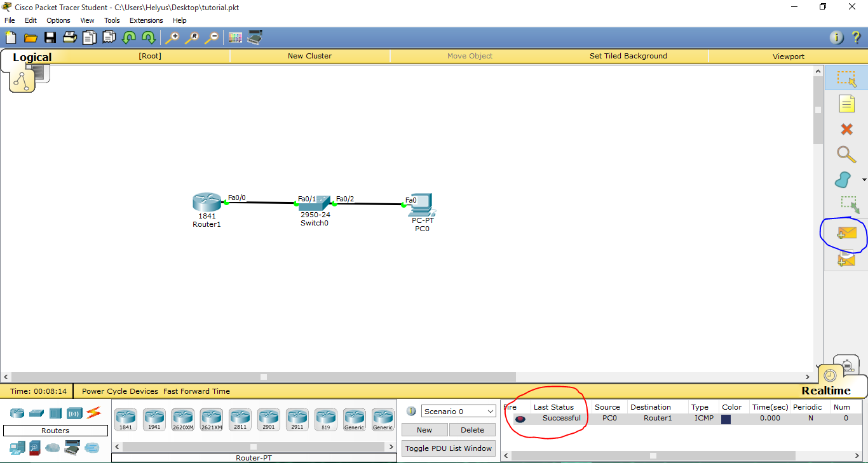Click Toggle PDU List Window button
This screenshot has height=463, width=868.
(x=449, y=448)
